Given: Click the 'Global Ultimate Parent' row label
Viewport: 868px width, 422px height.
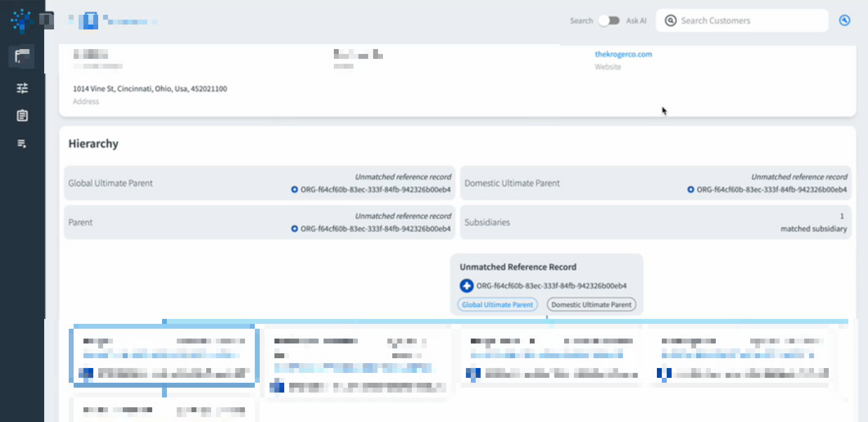Looking at the screenshot, I should click(110, 183).
